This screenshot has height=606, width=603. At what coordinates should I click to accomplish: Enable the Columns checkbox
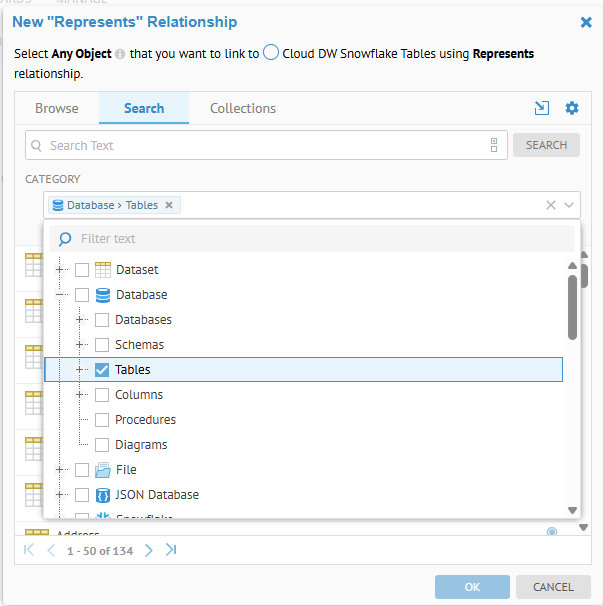click(102, 395)
